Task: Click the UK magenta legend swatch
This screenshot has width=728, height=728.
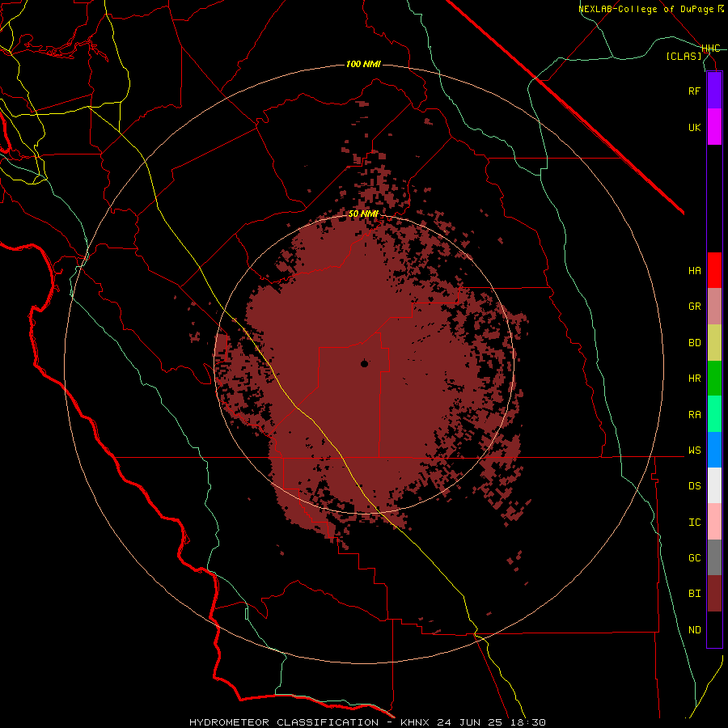Action: pos(714,127)
